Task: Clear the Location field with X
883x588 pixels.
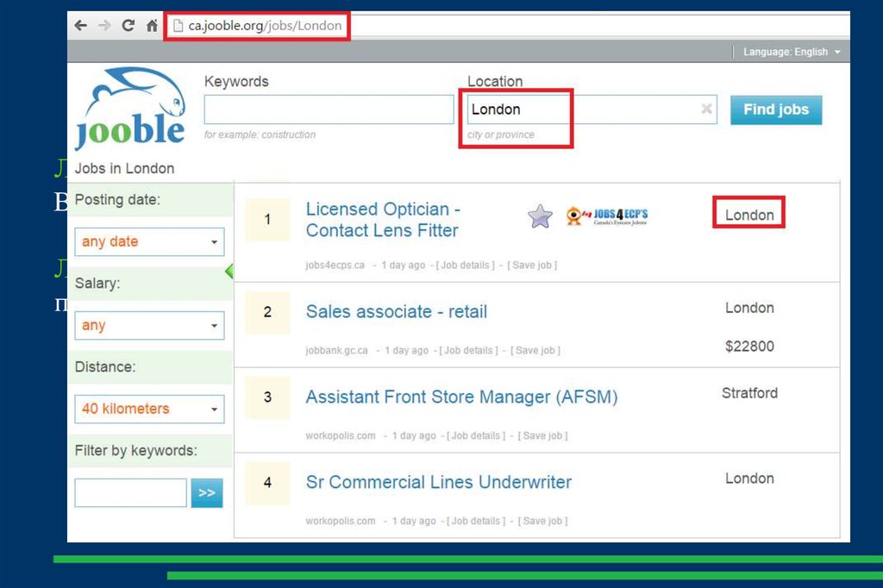Action: point(706,109)
